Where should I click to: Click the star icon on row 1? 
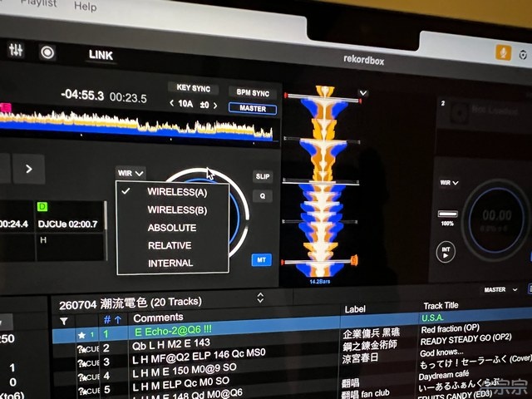coord(81,335)
